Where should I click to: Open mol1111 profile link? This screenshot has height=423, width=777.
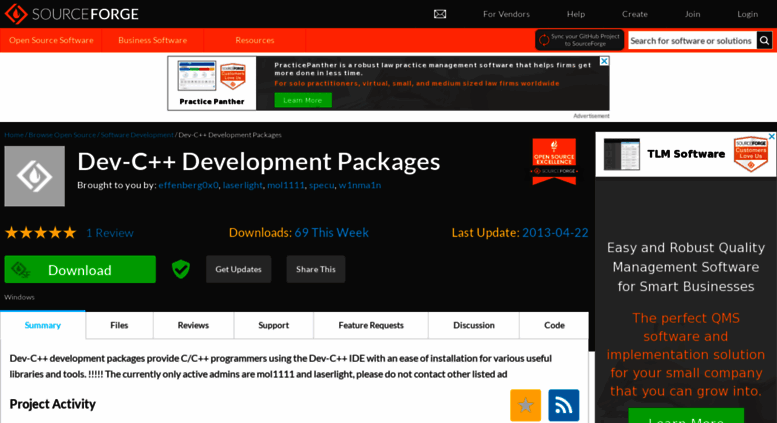285,185
